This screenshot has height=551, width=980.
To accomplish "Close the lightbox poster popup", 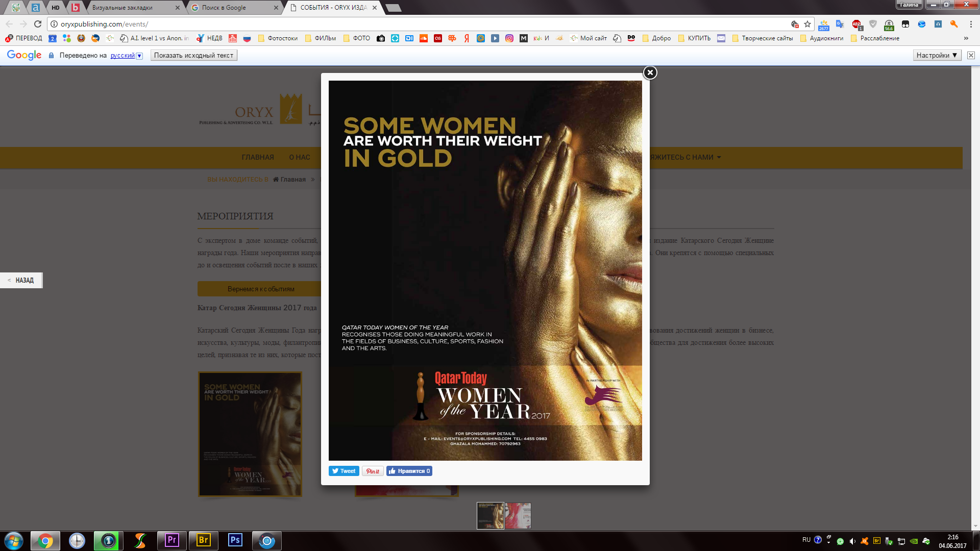I will 650,72.
